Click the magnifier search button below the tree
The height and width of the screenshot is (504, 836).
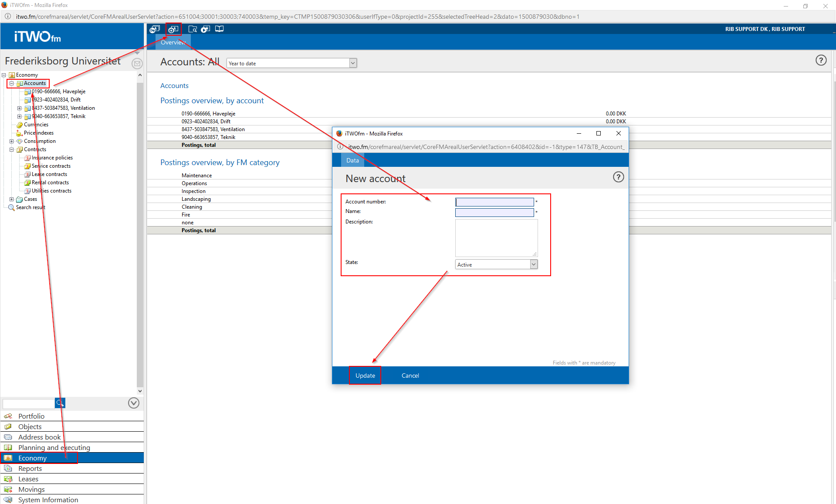(60, 403)
